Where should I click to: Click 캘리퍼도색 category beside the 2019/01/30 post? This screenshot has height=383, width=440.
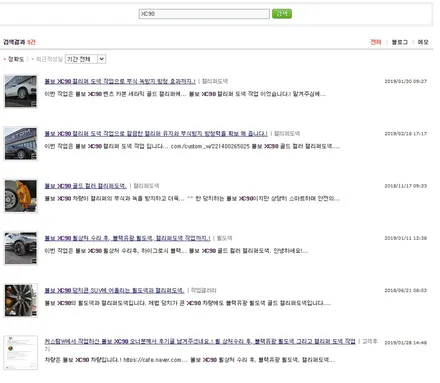pos(215,81)
